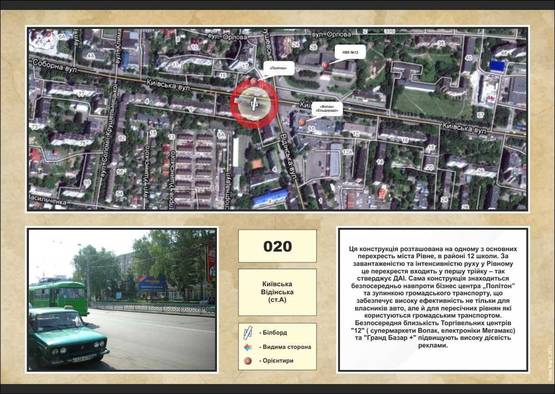Click the "Білборд" legend label
Viewport: 555px width, 394px height.
click(x=275, y=333)
